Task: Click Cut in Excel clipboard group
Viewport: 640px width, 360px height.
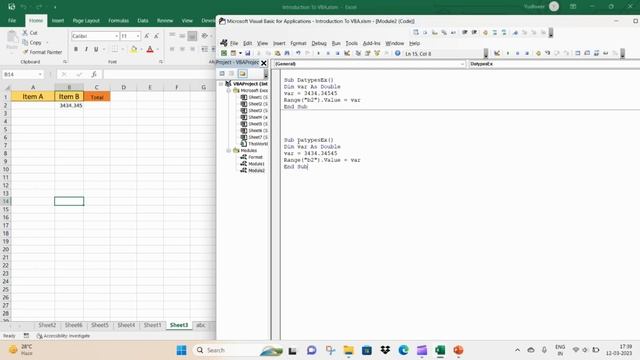Action: tap(30, 33)
